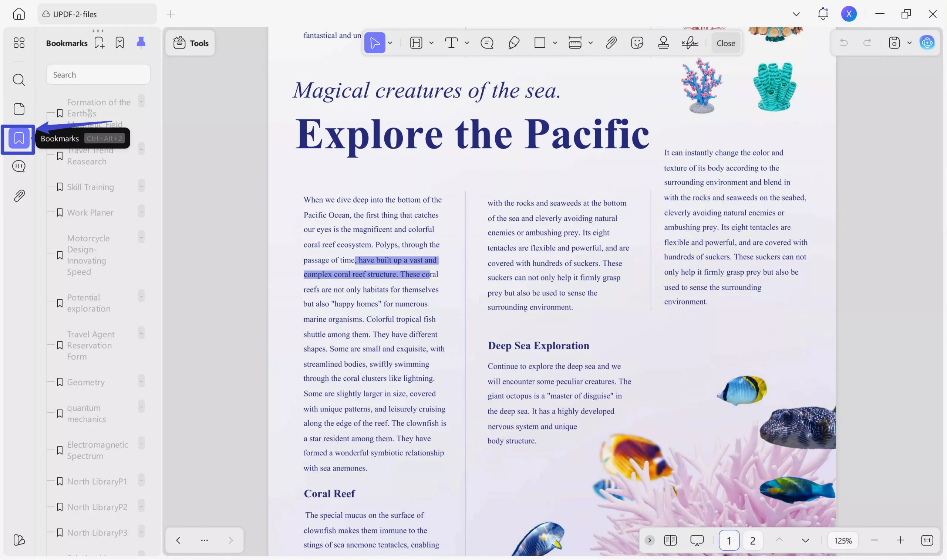Open the Tools menu in the left panel
Screen dimensions: 947x560
(190, 43)
